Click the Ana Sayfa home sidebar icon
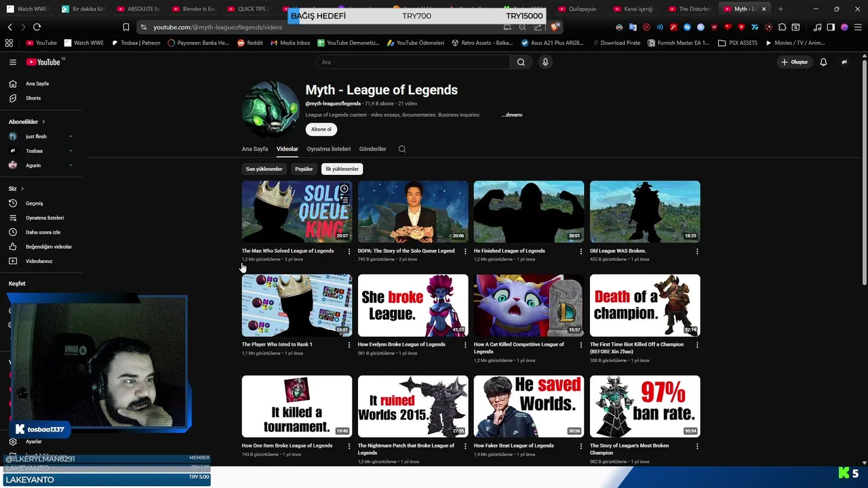The image size is (868, 488). tap(12, 83)
